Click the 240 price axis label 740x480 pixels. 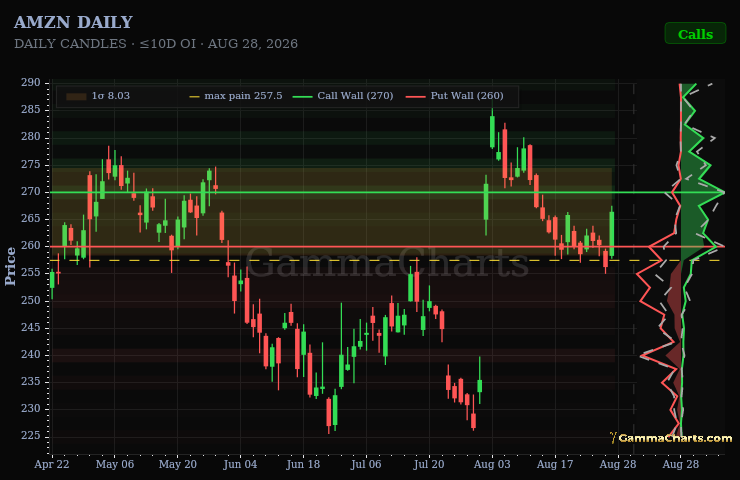click(31, 354)
